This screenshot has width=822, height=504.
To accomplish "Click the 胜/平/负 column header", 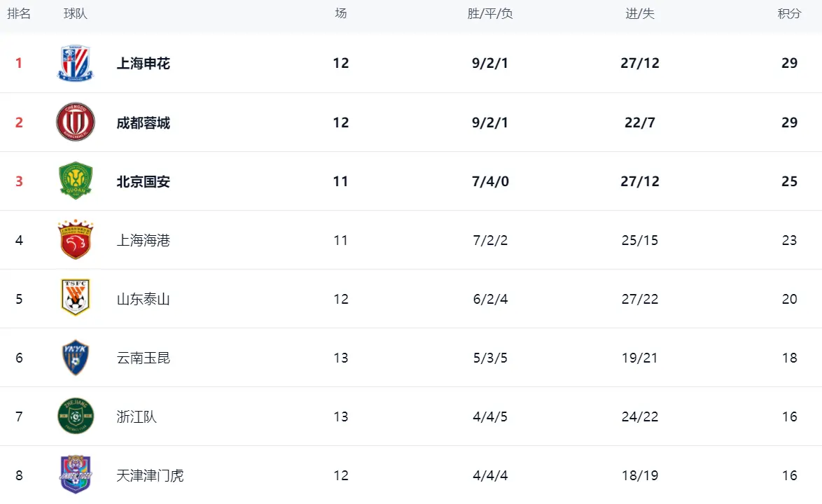I will click(x=490, y=13).
